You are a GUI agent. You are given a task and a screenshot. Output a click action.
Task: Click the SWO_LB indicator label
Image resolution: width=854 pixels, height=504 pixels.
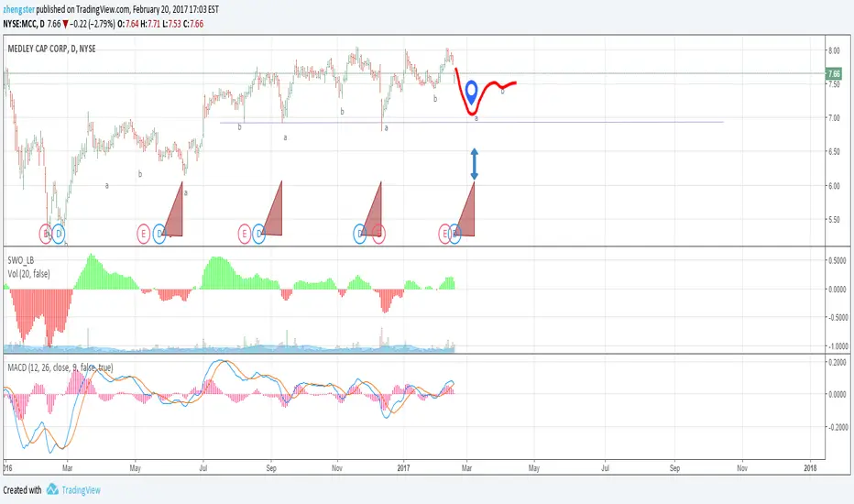point(21,260)
